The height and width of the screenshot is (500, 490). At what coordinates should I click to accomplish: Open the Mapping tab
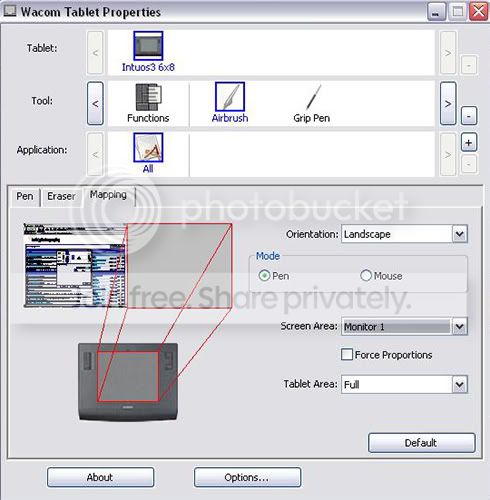click(x=108, y=195)
